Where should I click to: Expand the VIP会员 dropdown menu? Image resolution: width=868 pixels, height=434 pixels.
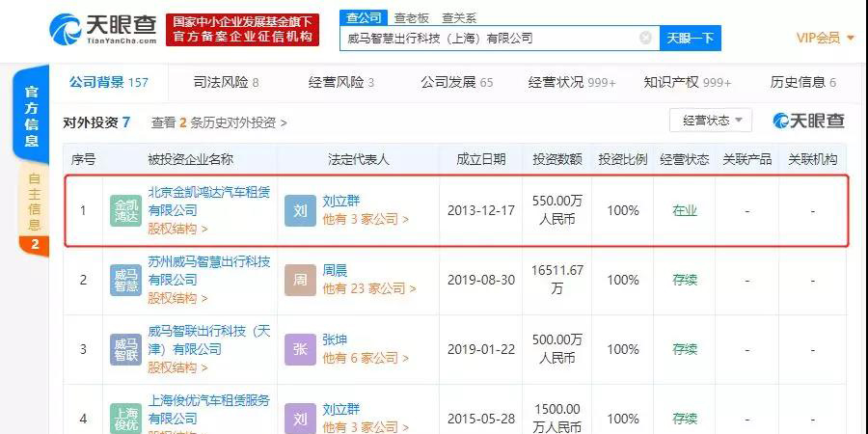[x=826, y=38]
